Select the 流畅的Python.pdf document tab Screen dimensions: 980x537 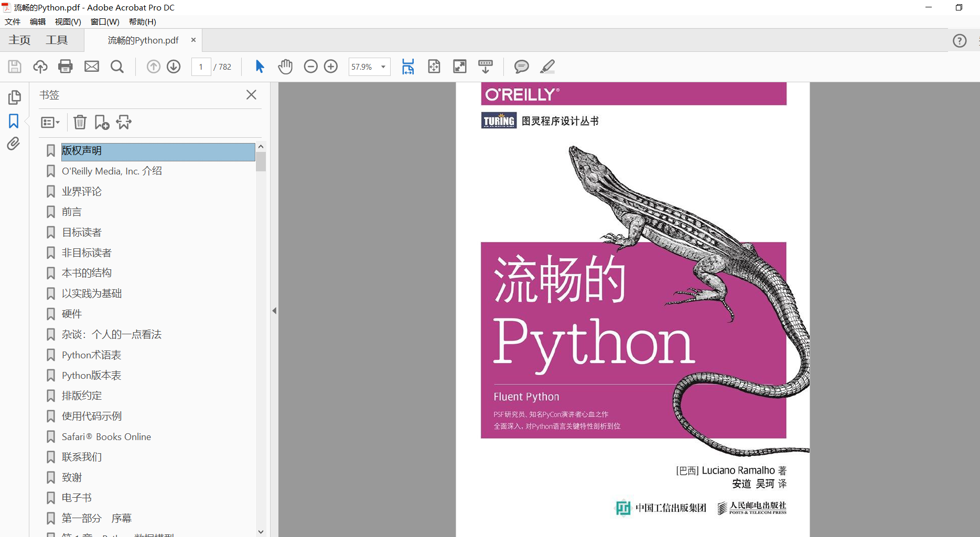click(x=143, y=40)
